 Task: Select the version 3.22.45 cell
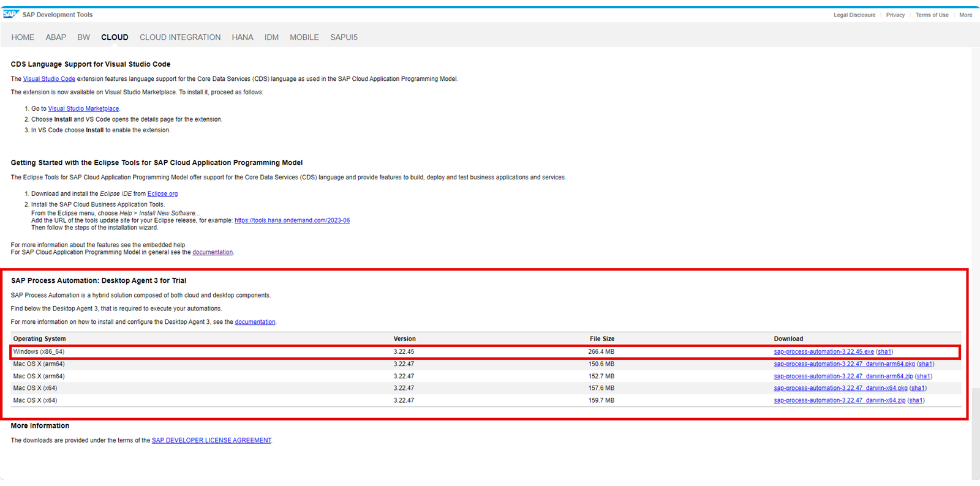(x=404, y=352)
